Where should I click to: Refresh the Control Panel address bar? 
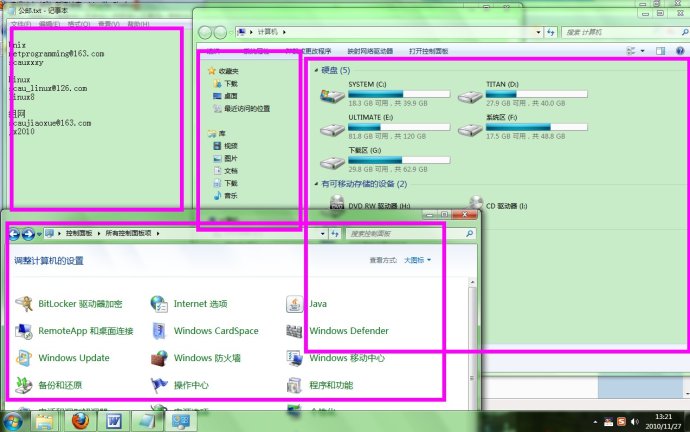[335, 234]
